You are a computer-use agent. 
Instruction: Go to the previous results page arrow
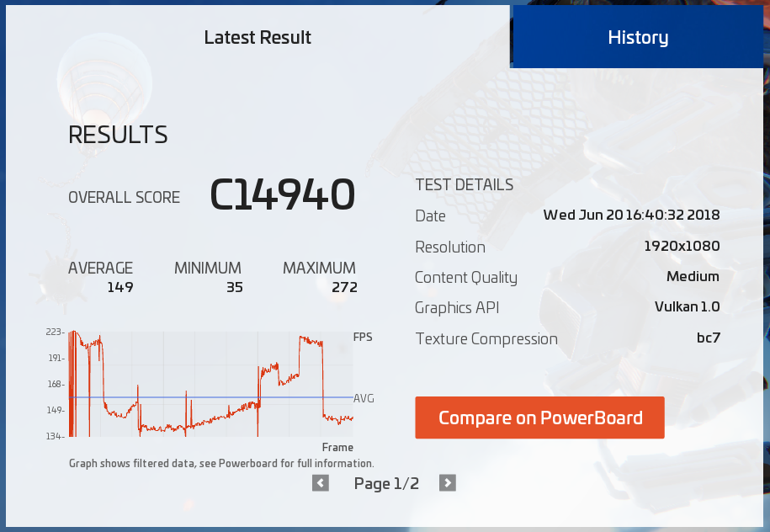321,483
